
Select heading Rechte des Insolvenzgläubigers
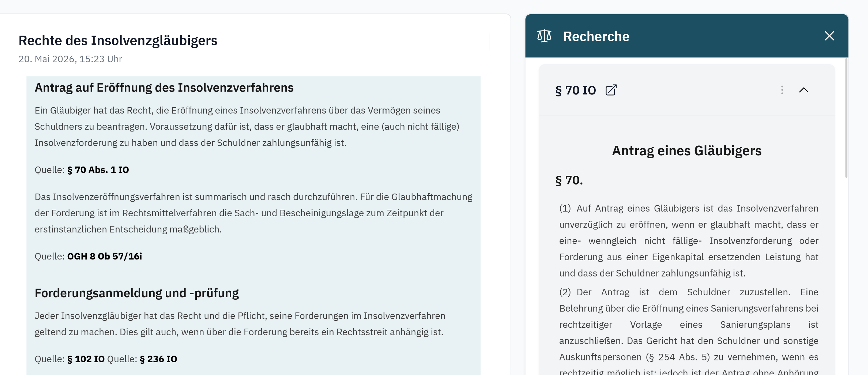[x=118, y=40]
